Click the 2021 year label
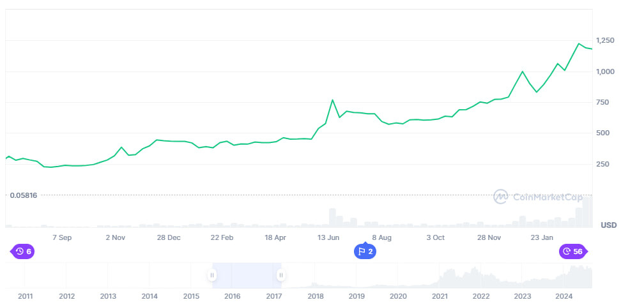 pyautogui.click(x=440, y=296)
